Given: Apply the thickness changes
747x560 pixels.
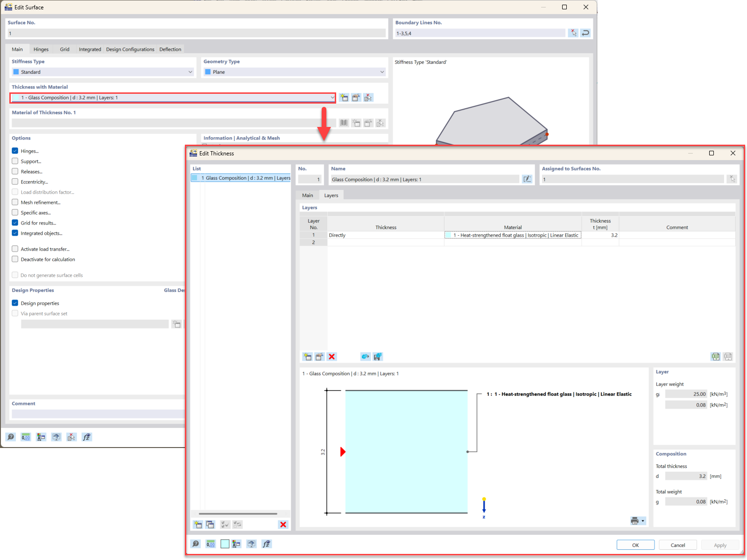Looking at the screenshot, I should click(x=719, y=545).
